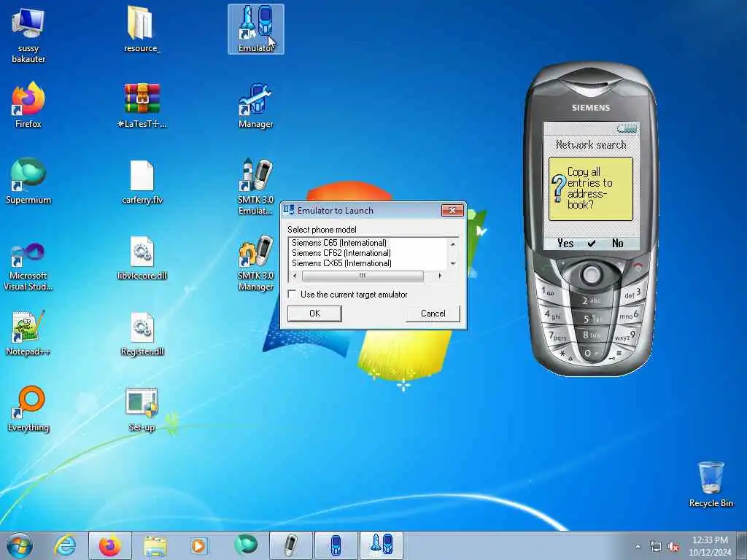Select the carferry.flv file
Screen dimensions: 747x560
pyautogui.click(x=142, y=182)
